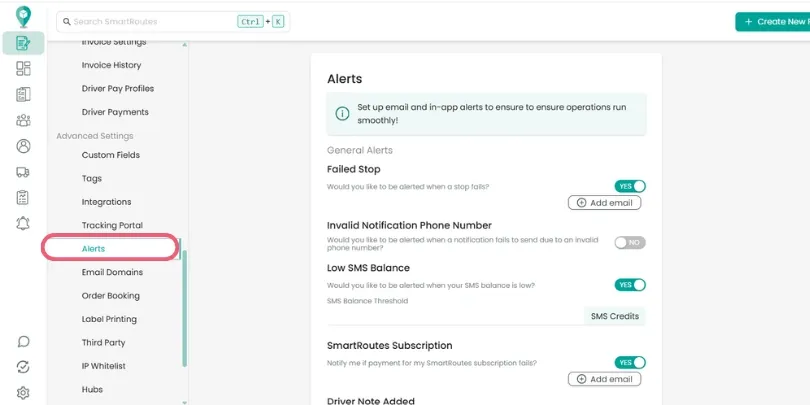Open the notifications bell icon
This screenshot has width=810, height=405.
click(x=23, y=223)
